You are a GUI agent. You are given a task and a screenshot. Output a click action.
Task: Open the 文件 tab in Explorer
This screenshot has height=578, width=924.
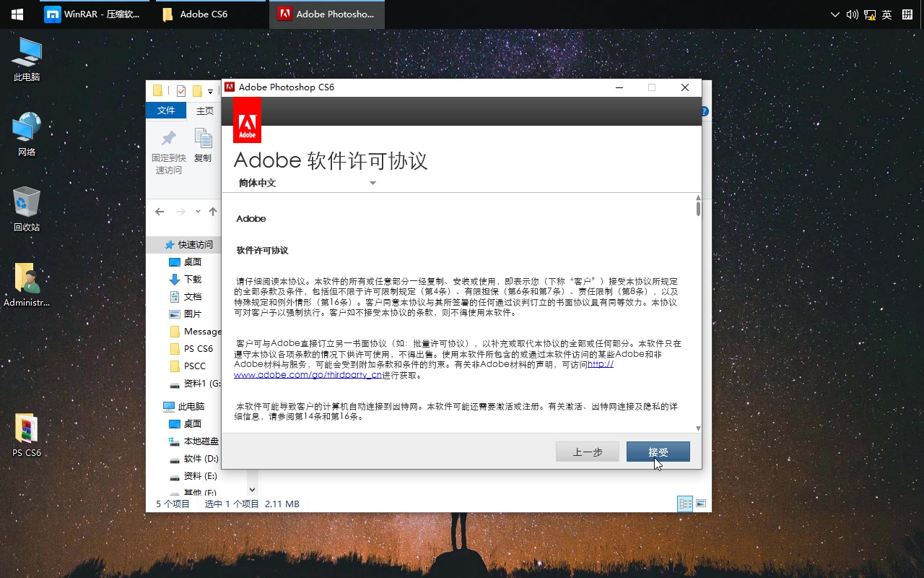166,111
